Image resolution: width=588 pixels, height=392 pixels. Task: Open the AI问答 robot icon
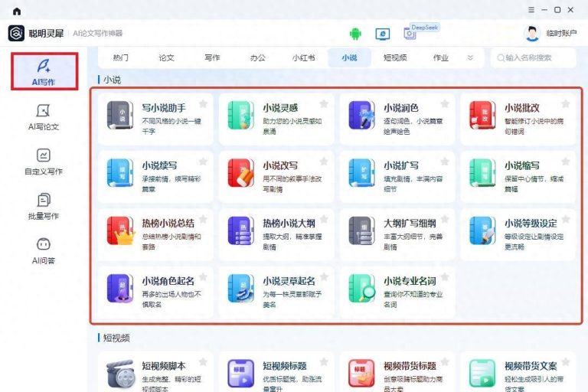coord(43,245)
